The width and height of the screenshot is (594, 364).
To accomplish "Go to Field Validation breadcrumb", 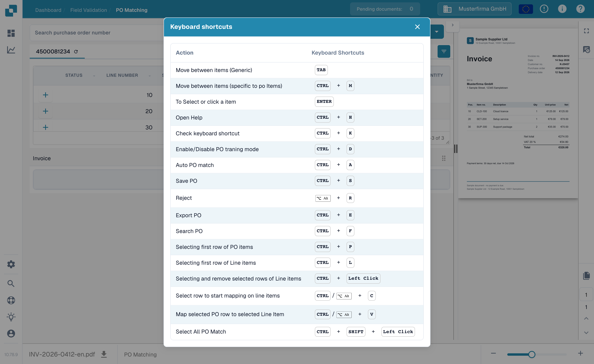I will (89, 10).
